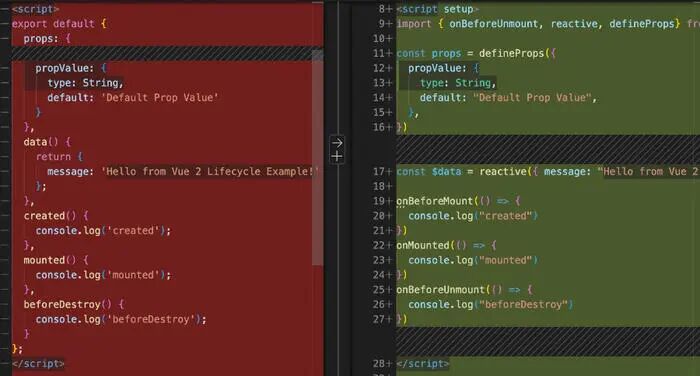Click line number 18 in the right gutter
700x376 pixels.
point(379,186)
